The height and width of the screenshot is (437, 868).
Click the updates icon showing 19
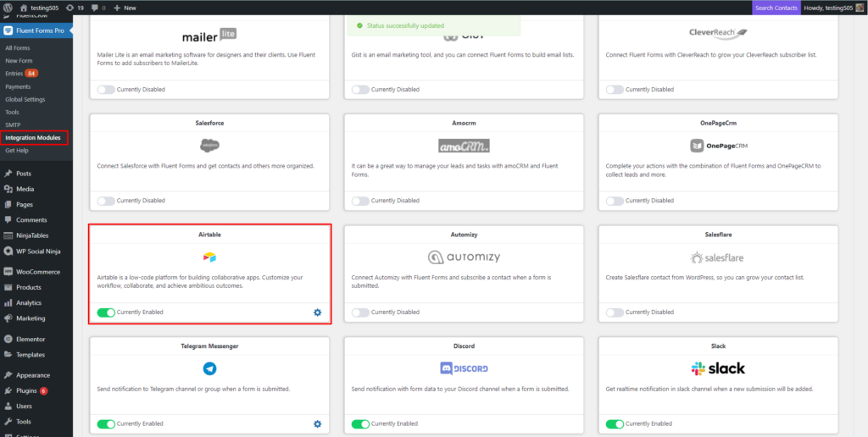coord(70,8)
